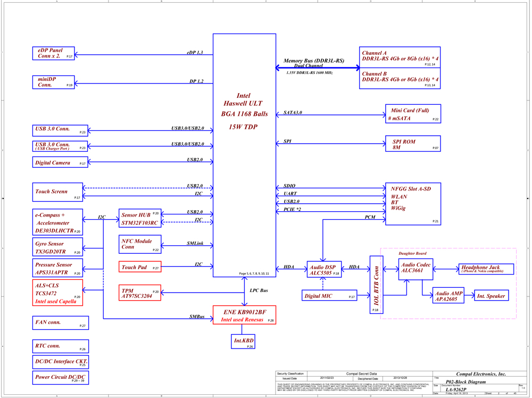Viewport: 532px width, 398px height.
Task: Select the Sensor HUB STM32F103RC block
Action: click(140, 218)
